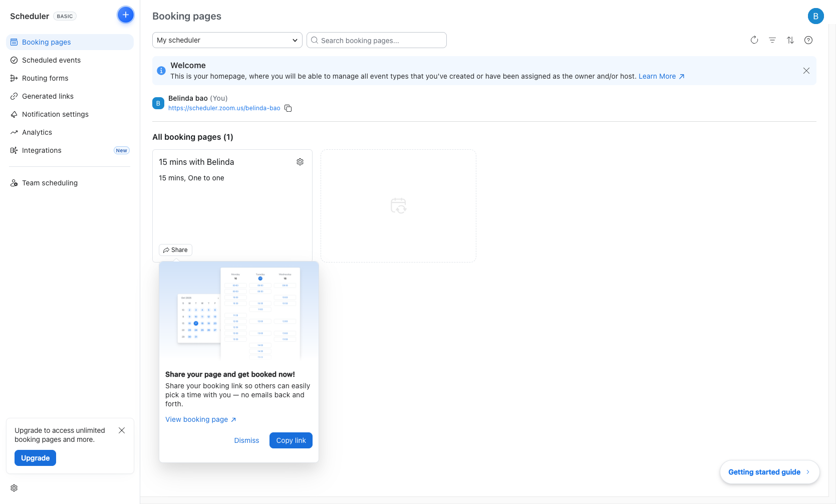Click the sort arrows icon
Screen dimensions: 836x504
790,40
